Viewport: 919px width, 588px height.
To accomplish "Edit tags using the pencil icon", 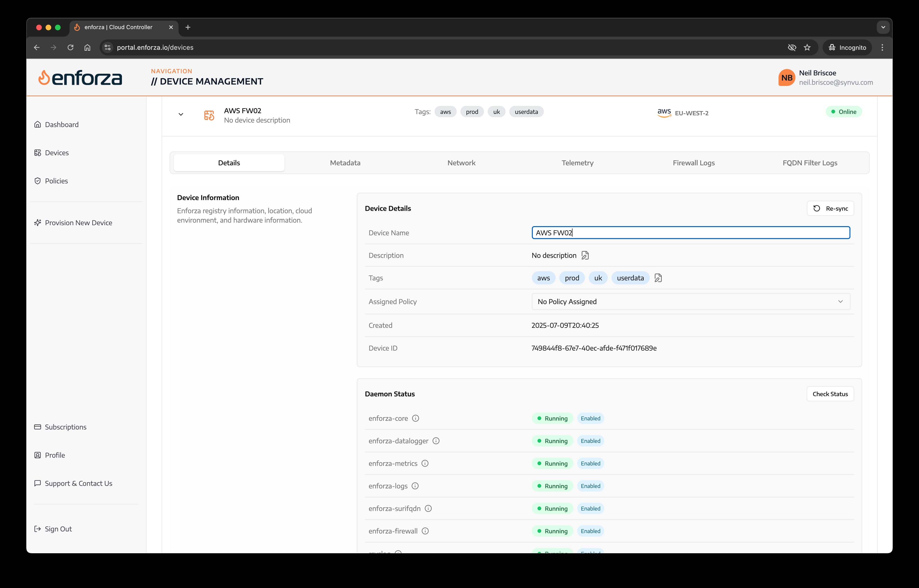I will 658,278.
